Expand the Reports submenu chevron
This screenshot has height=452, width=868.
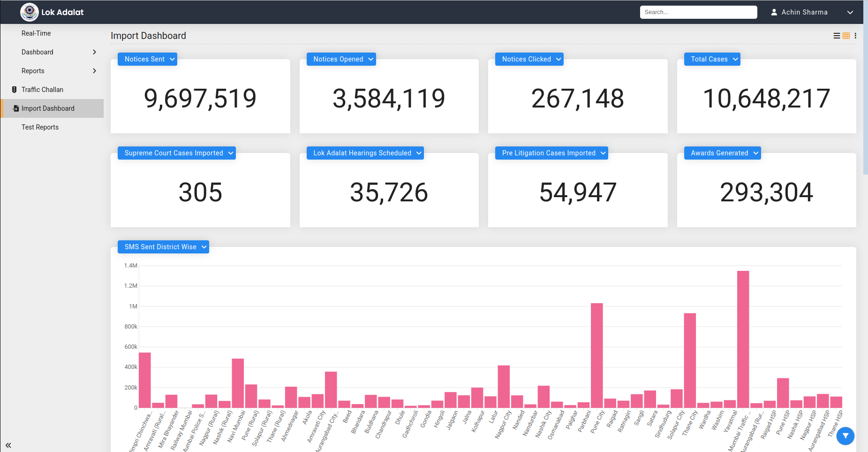[94, 71]
